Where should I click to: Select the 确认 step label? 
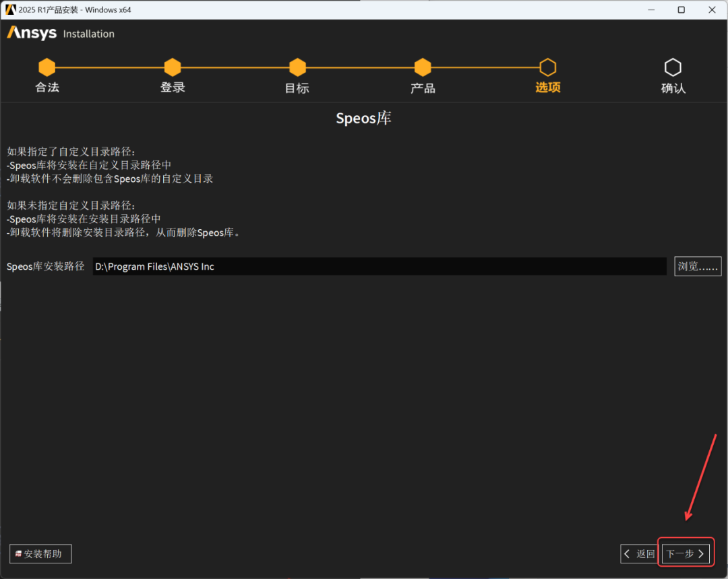[x=673, y=88]
